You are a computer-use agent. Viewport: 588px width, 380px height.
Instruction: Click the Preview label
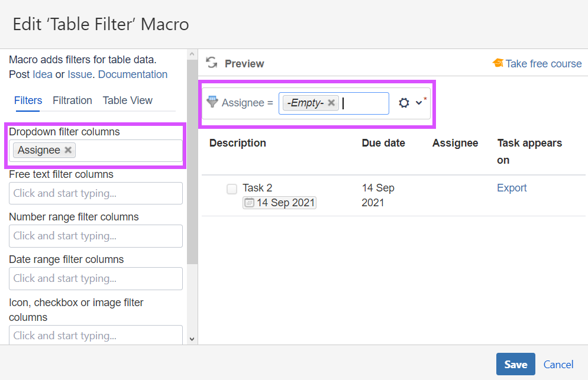[x=244, y=64]
